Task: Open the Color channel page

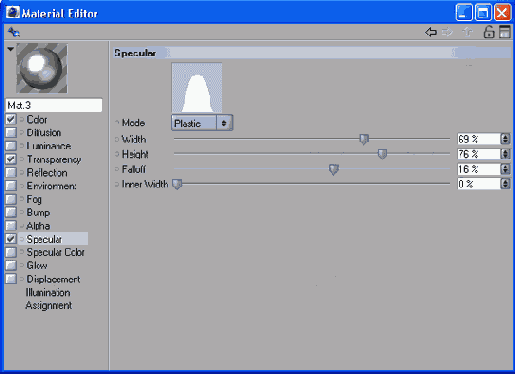Action: [x=37, y=119]
